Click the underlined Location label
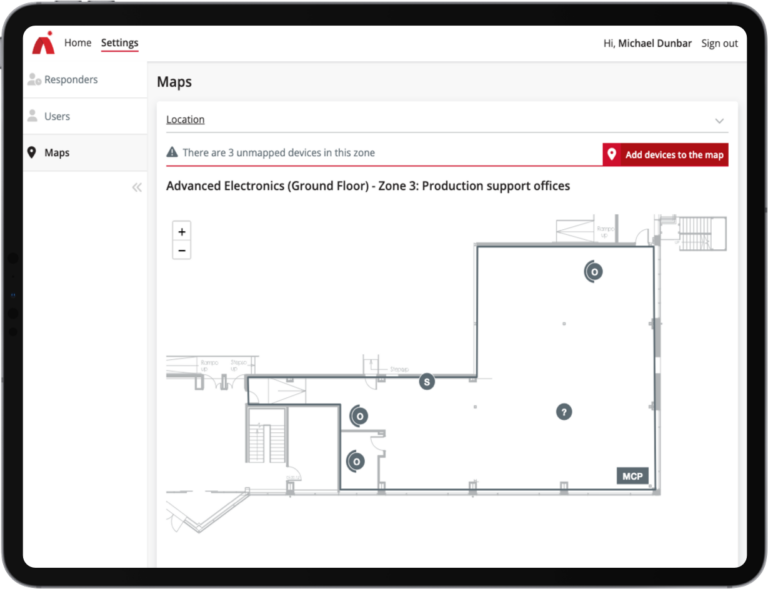Screen dimensions: 768x589 [185, 120]
